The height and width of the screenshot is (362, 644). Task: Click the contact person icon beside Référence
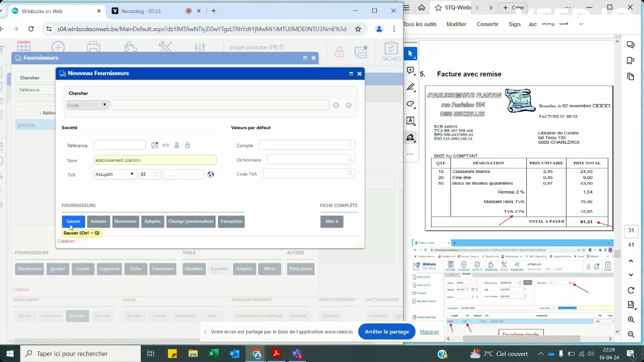pos(177,145)
